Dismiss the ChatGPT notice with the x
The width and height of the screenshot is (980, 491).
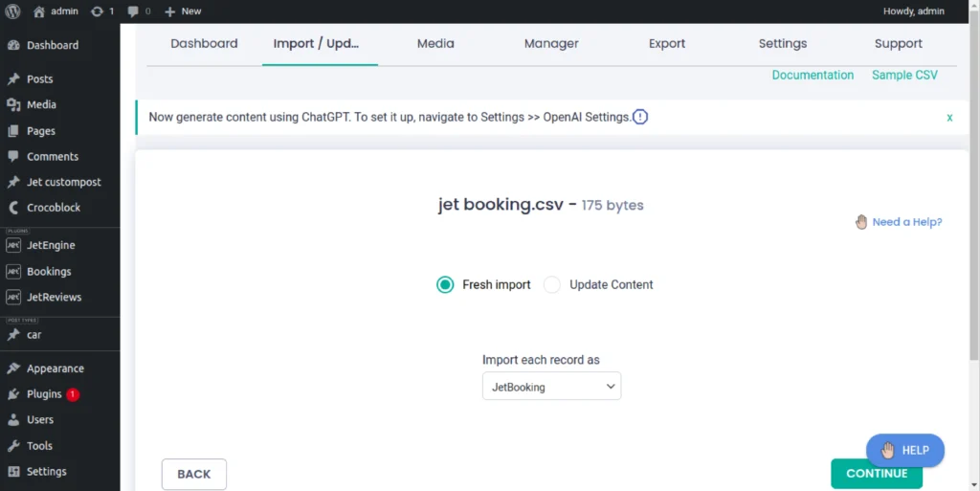point(949,117)
